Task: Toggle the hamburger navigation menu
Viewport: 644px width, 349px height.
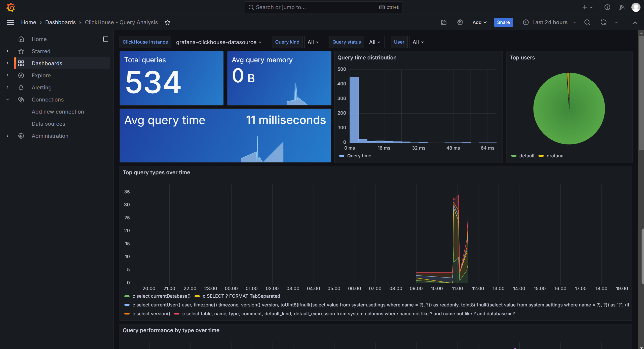Action: [10, 22]
